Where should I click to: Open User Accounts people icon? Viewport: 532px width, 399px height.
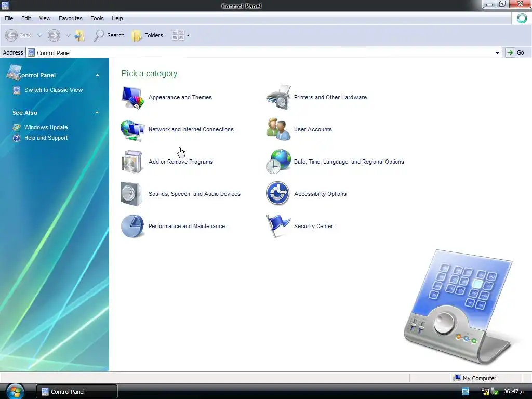(278, 129)
